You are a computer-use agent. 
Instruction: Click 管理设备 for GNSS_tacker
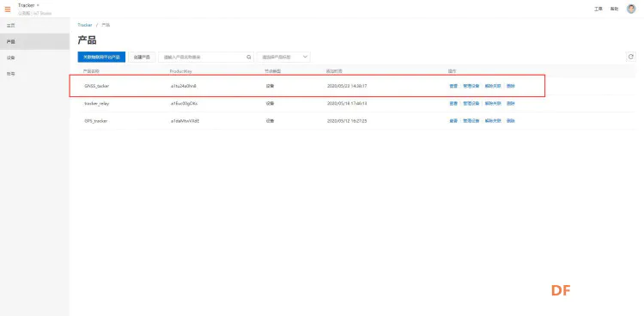point(471,86)
